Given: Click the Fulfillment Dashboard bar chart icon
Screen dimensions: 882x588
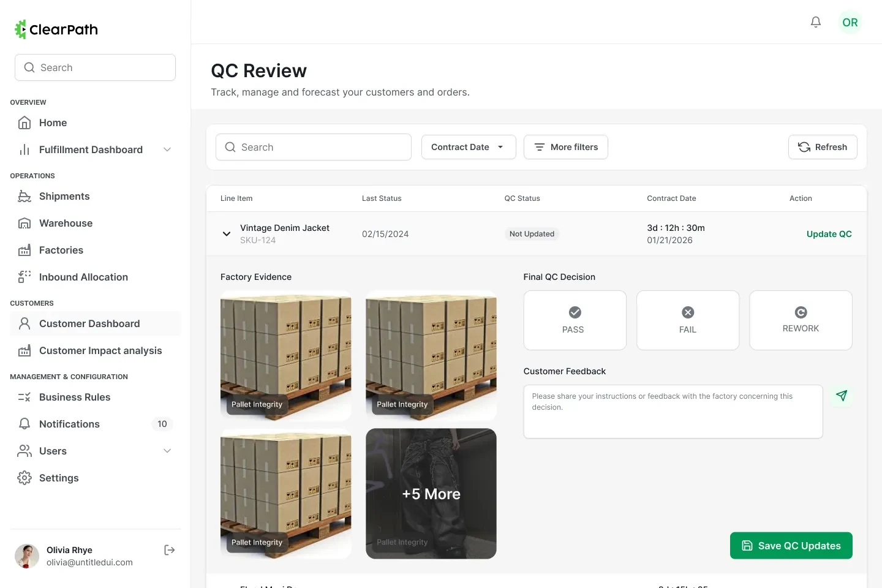Looking at the screenshot, I should (x=24, y=149).
